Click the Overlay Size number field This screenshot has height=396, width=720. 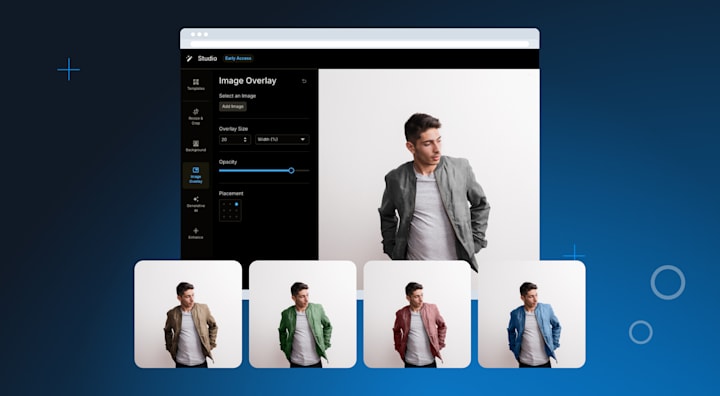235,139
